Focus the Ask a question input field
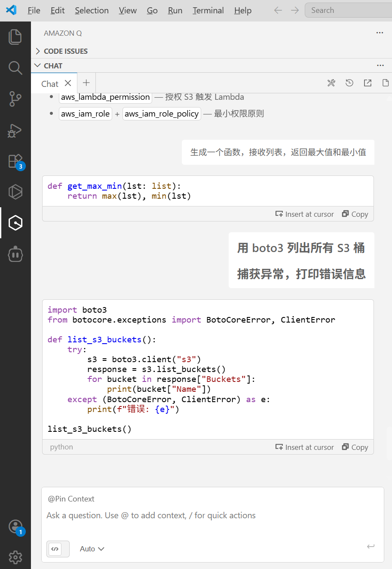The height and width of the screenshot is (569, 392). click(x=212, y=515)
